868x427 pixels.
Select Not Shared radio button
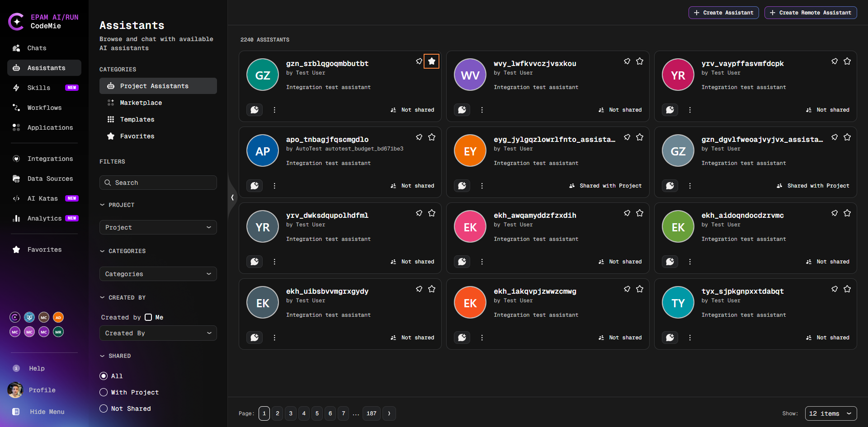click(x=104, y=408)
